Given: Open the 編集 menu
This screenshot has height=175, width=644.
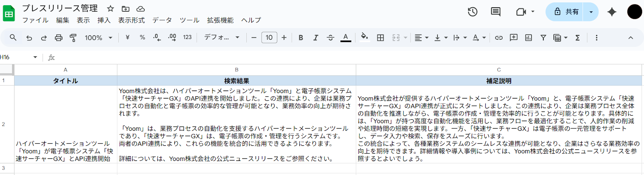Looking at the screenshot, I should pyautogui.click(x=62, y=20).
